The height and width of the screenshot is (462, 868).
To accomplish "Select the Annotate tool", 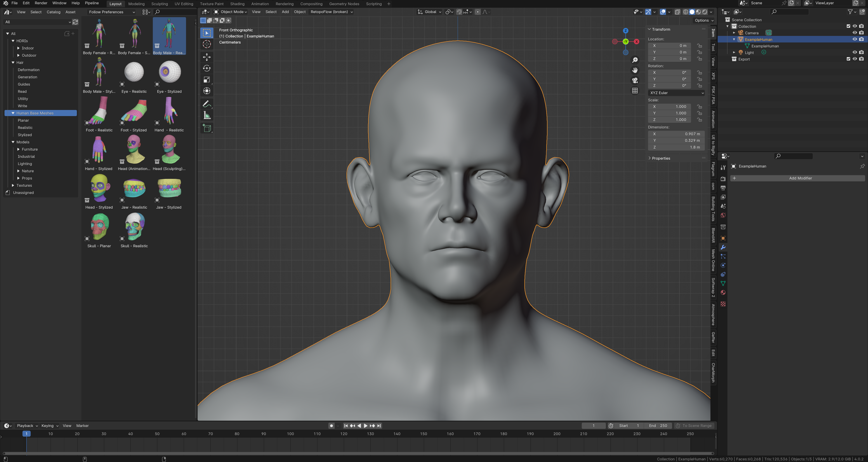I will pyautogui.click(x=207, y=104).
